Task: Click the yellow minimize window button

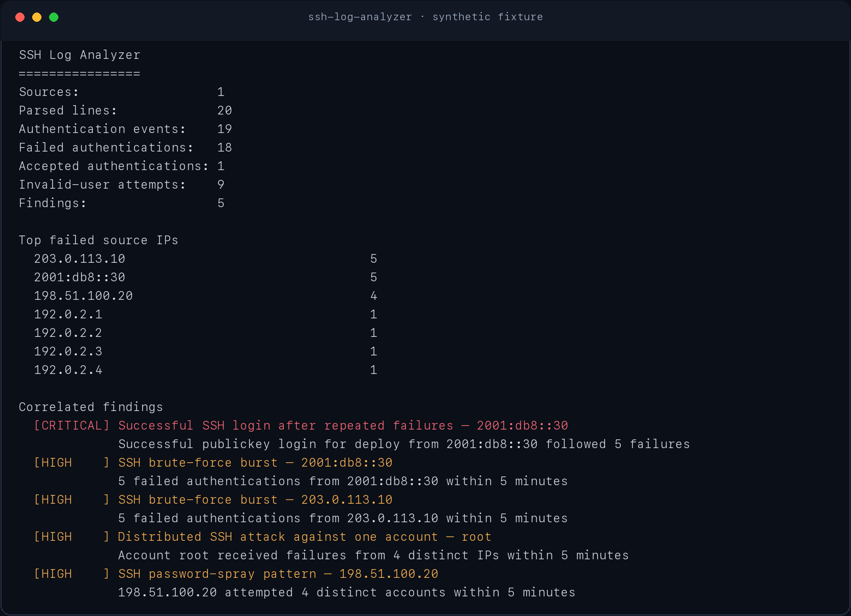Action: 37,17
